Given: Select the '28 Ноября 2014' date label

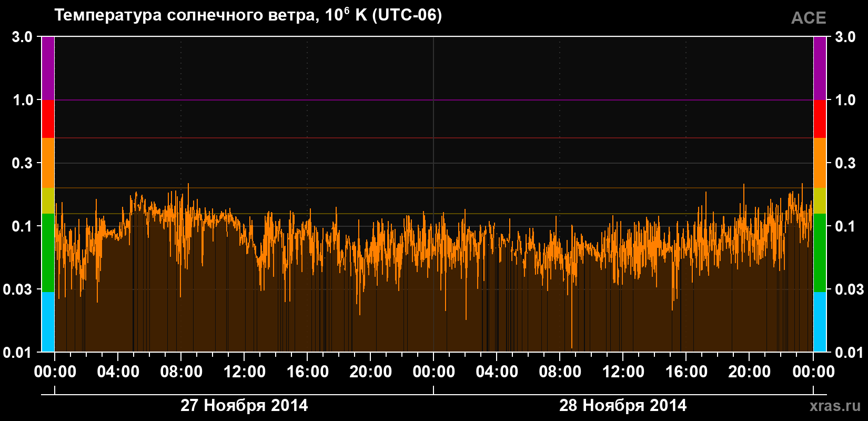Looking at the screenshot, I should [623, 406].
